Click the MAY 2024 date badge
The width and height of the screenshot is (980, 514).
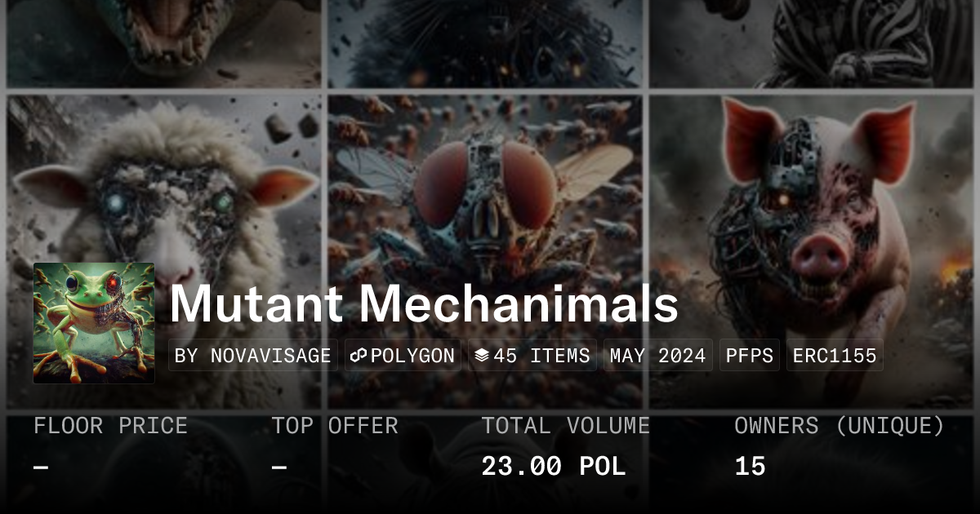[x=659, y=356]
